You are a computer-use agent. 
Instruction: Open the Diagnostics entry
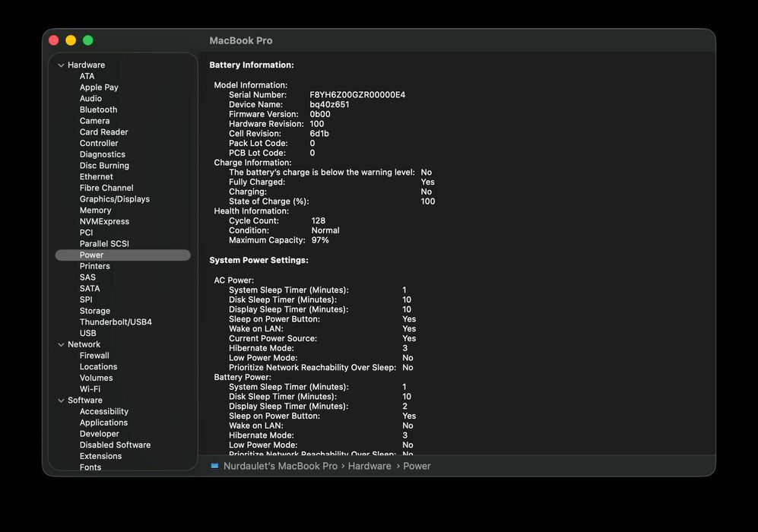click(102, 154)
